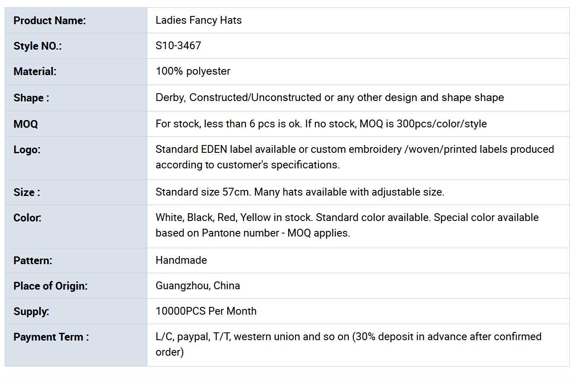The height and width of the screenshot is (382, 588).
Task: Select the style number S10-3467
Action: tap(178, 46)
